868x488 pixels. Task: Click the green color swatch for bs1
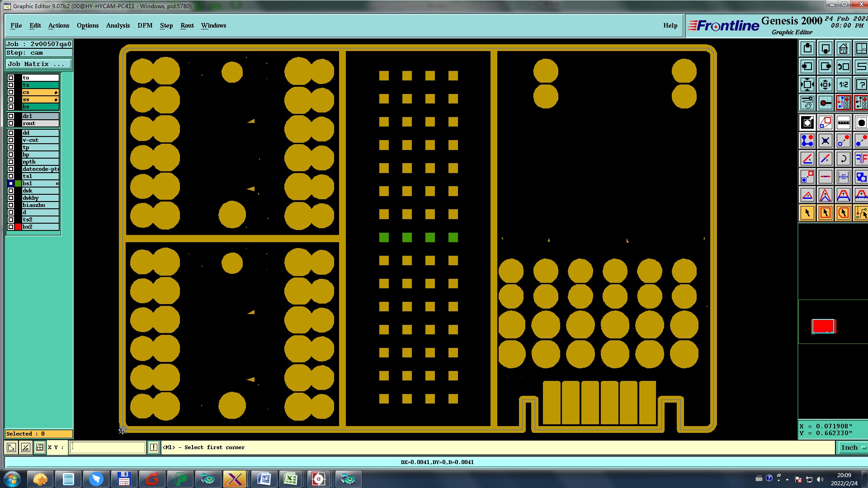pyautogui.click(x=18, y=183)
